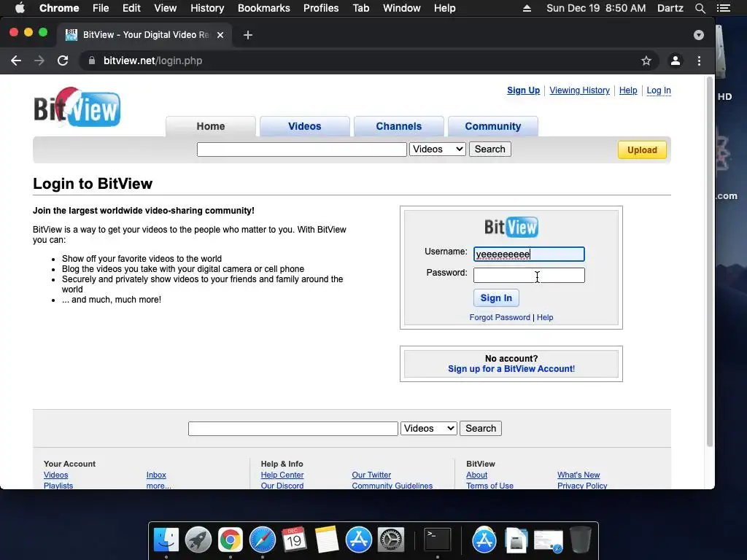Open Spotlight search in the menu bar

700,8
